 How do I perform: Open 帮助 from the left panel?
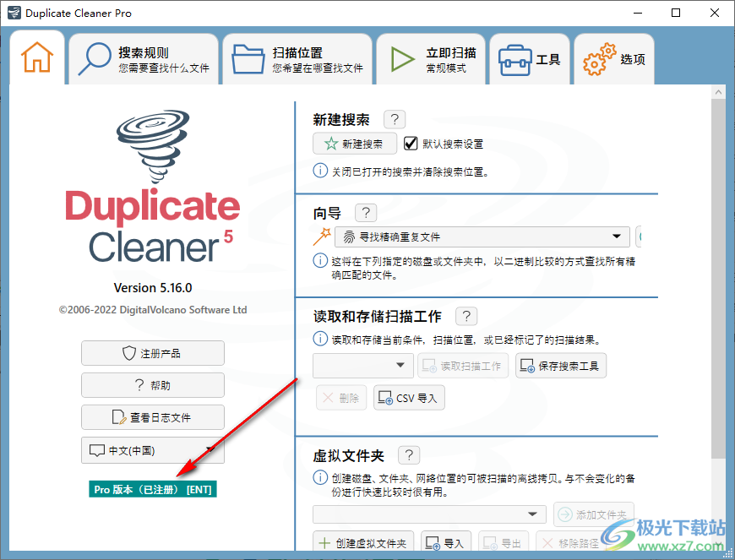point(153,385)
